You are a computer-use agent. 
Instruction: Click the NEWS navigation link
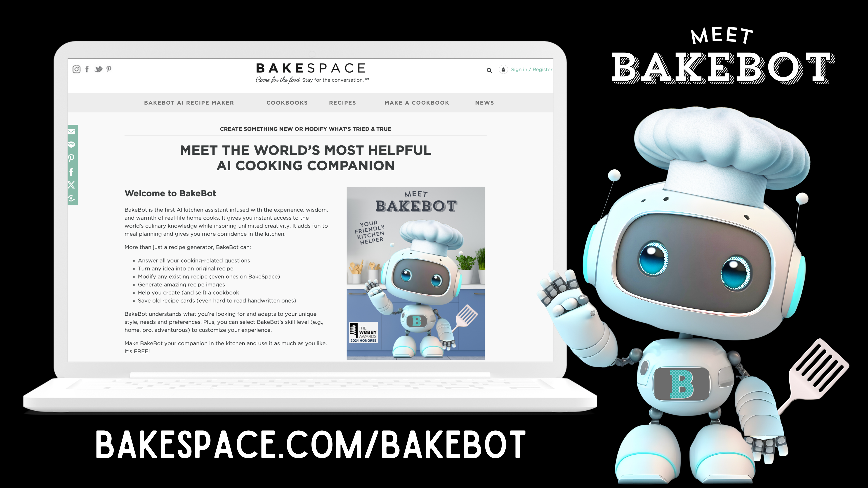coord(485,103)
